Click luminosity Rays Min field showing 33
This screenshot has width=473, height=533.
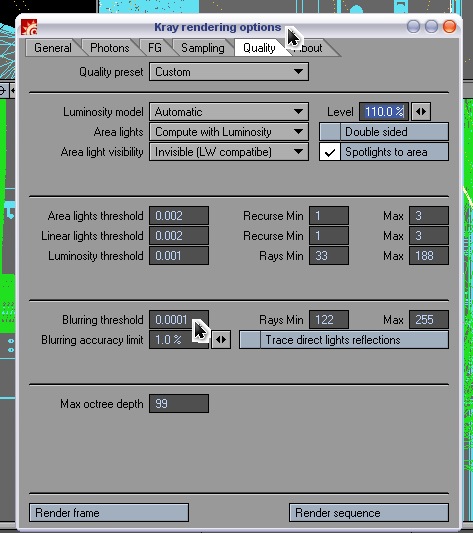(329, 256)
